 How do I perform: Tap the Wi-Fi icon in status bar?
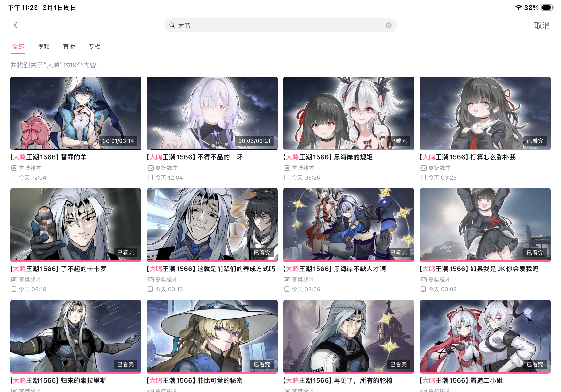[x=518, y=8]
